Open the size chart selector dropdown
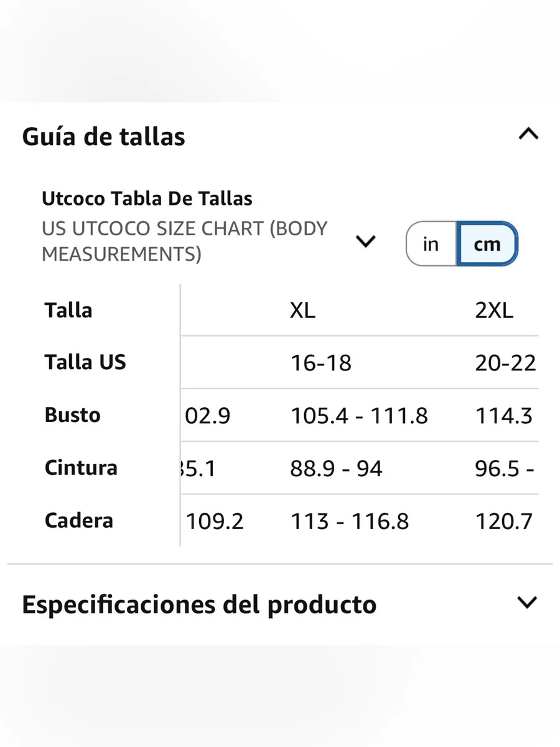This screenshot has height=747, width=560. coord(365,242)
